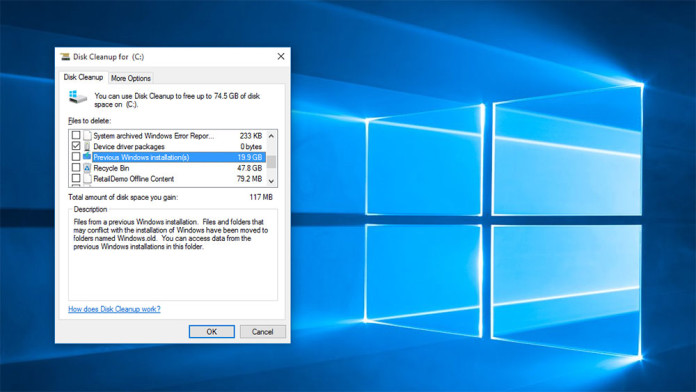Viewport: 696px width, 392px height.
Task: Open the How does Disk Cleanup work? link
Action: coord(114,309)
